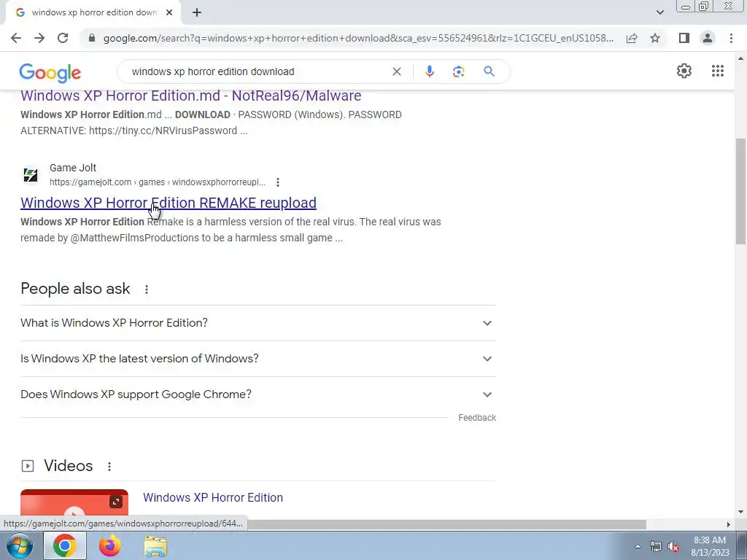This screenshot has width=747, height=560.
Task: Send Feedback on People also ask
Action: point(477,418)
